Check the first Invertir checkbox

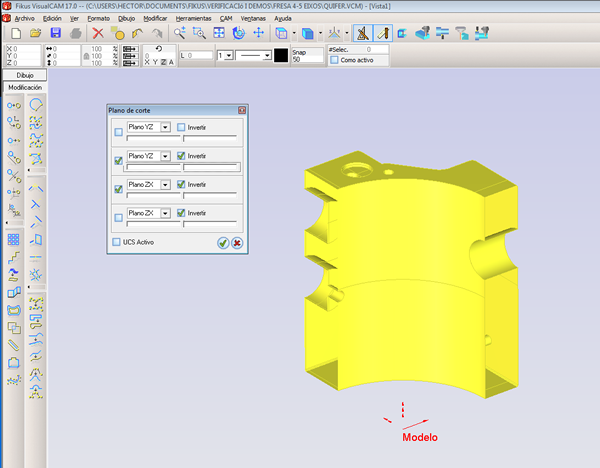click(x=181, y=128)
